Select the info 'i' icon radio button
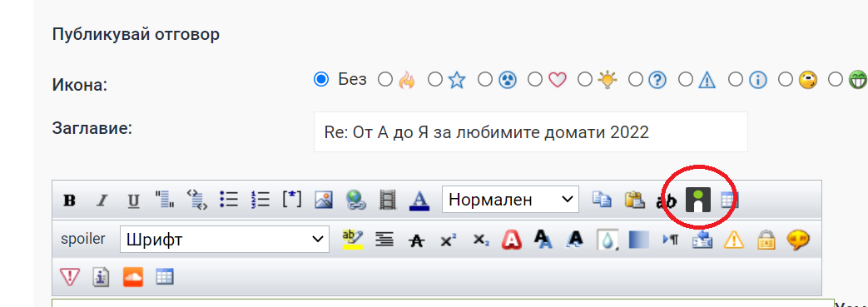 [735, 80]
